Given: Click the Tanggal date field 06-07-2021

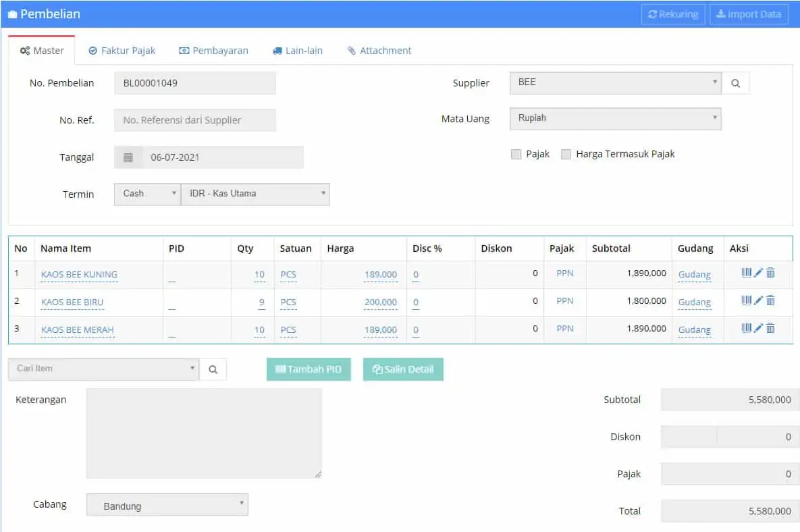Looking at the screenshot, I should click(x=223, y=157).
